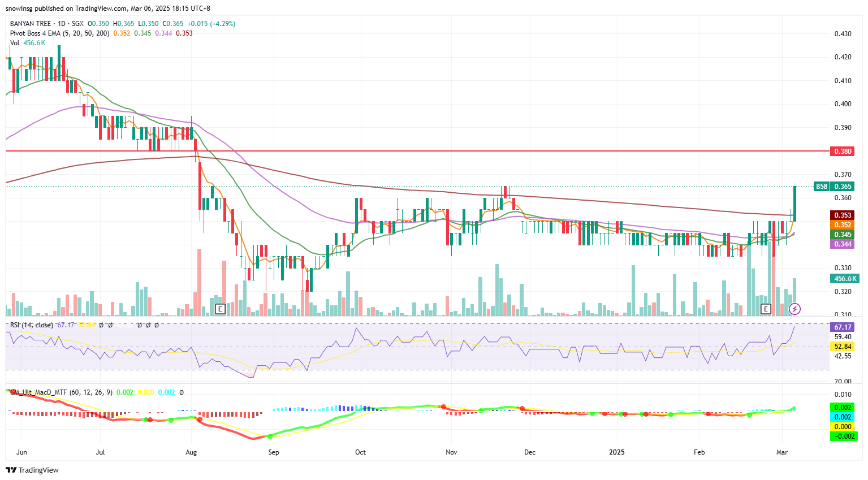Image resolution: width=868 pixels, height=480 pixels.
Task: Click the Oct label on time axis
Action: 360,452
